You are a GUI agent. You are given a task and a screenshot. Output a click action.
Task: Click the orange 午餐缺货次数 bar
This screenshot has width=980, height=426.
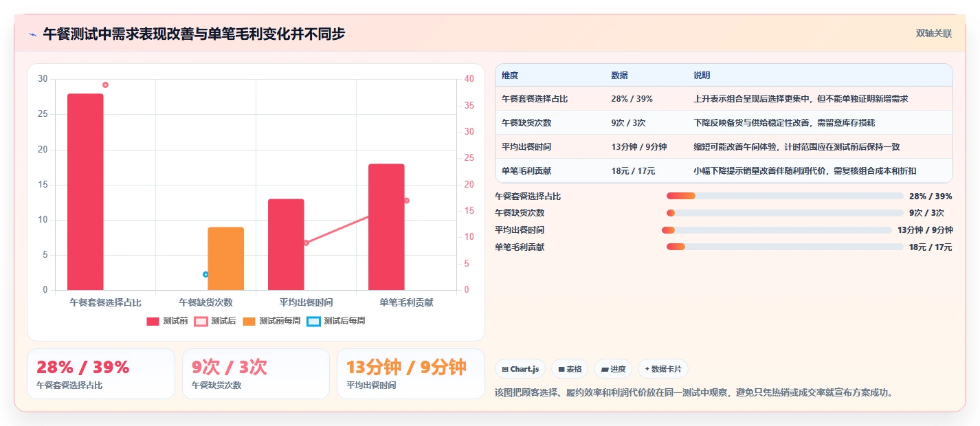[x=226, y=258]
